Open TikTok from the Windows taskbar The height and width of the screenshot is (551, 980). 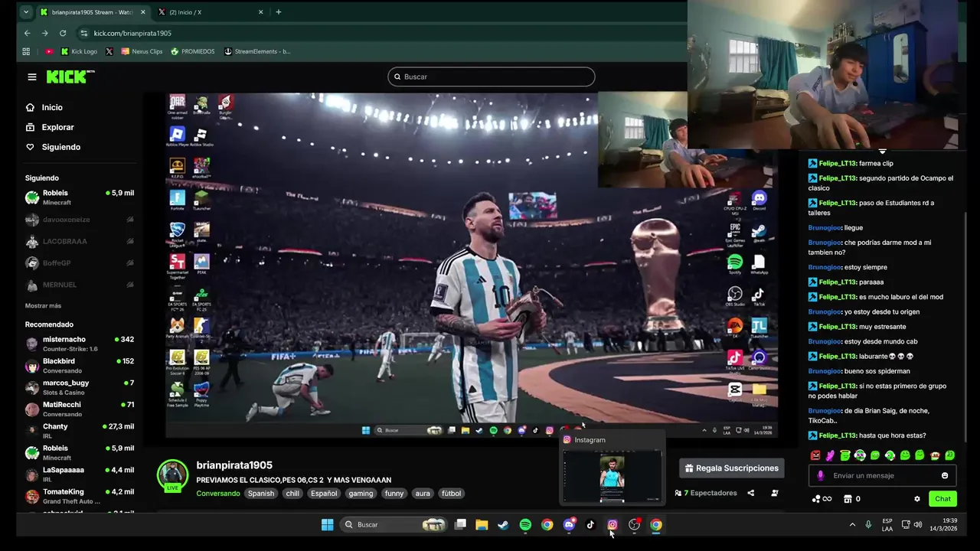point(590,524)
